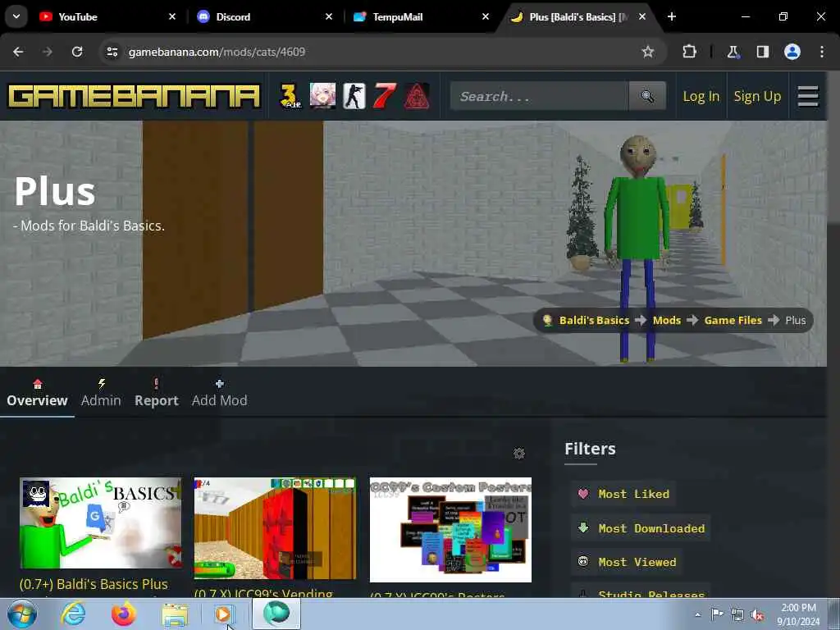Open the Report tab
840x630 pixels.
157,393
